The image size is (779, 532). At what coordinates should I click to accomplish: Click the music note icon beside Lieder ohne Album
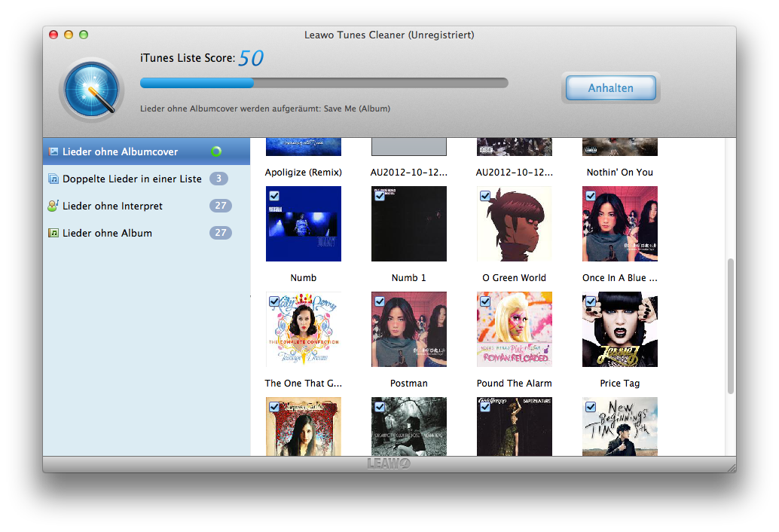point(53,233)
